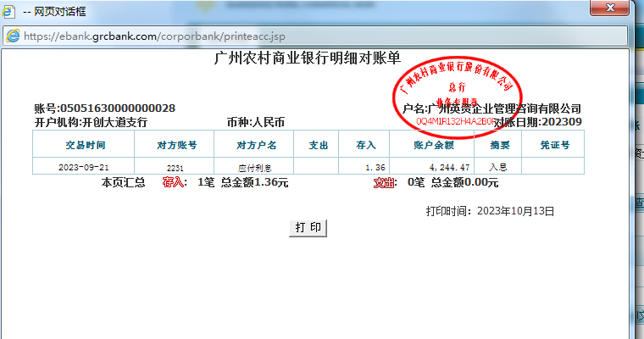Click the 本页汇总 label

coord(123,182)
